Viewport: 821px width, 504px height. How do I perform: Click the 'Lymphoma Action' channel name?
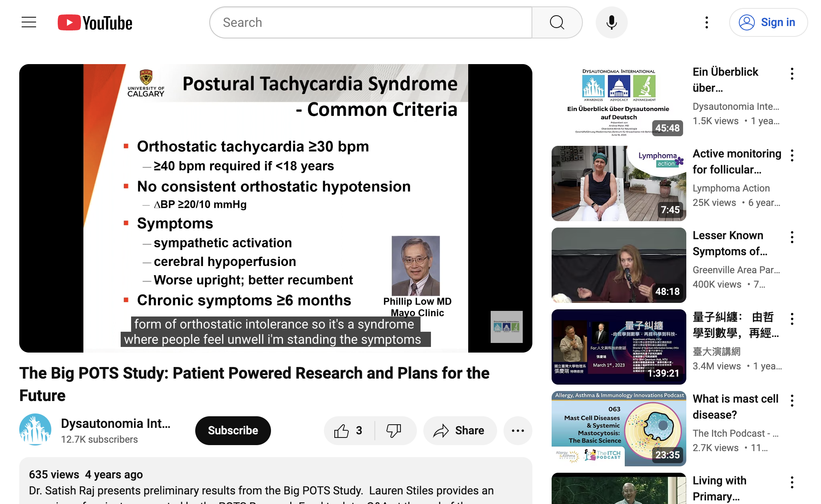[x=731, y=188]
